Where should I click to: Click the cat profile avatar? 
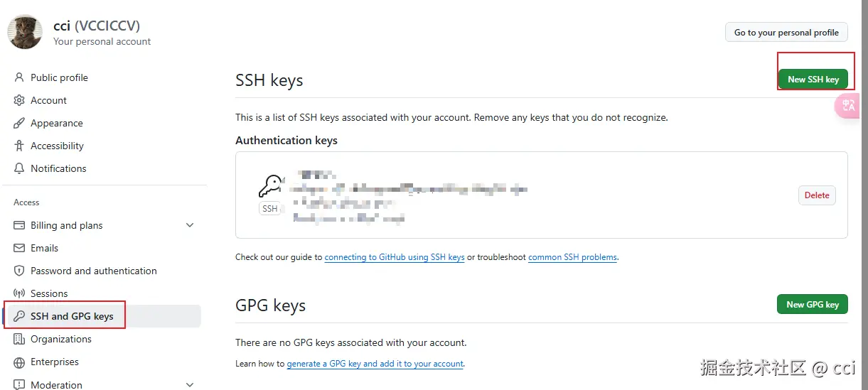point(25,32)
